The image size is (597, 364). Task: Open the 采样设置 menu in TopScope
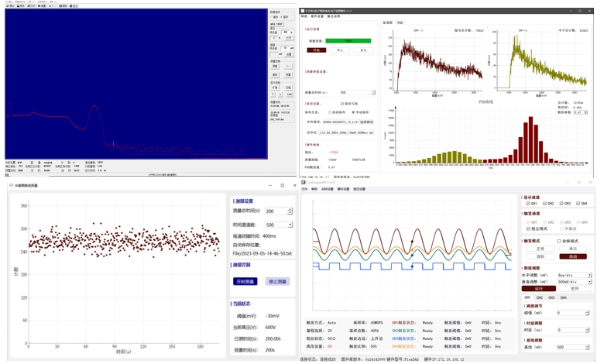pyautogui.click(x=327, y=189)
